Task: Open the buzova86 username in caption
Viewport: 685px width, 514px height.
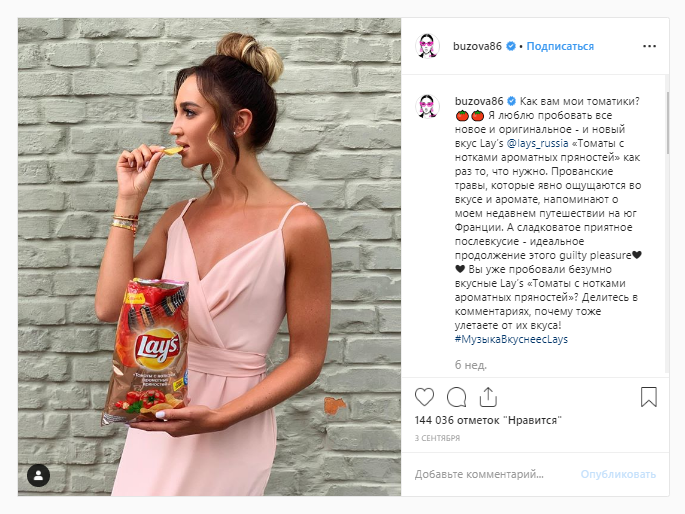Action: click(x=479, y=101)
